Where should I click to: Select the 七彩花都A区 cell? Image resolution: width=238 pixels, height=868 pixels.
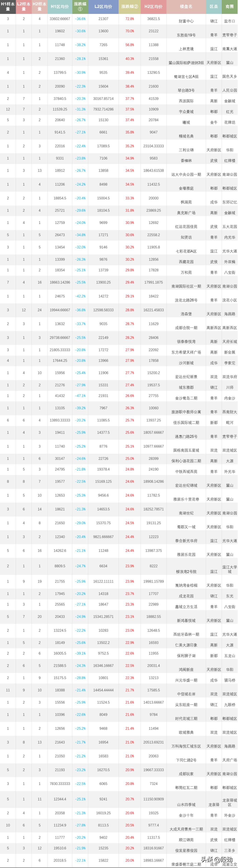[186, 251]
